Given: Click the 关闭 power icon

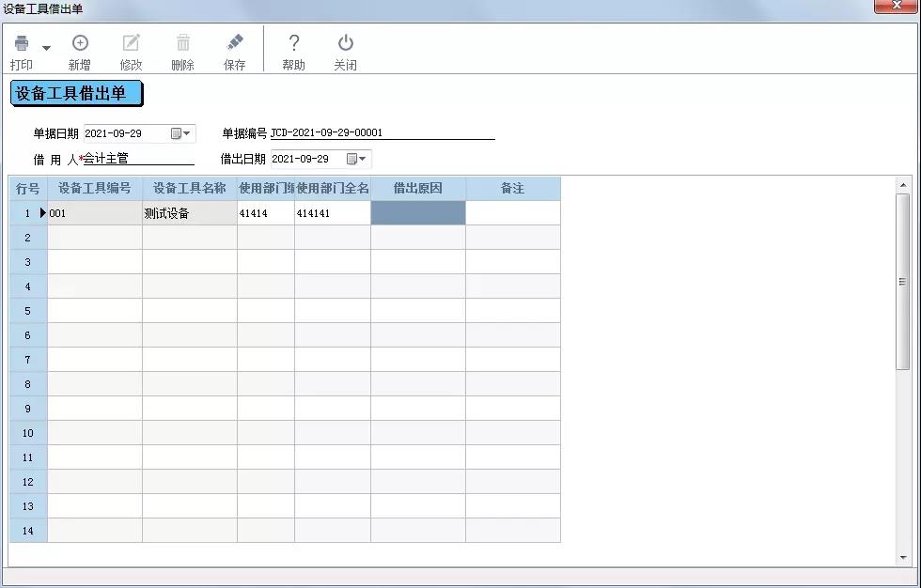Looking at the screenshot, I should click(x=346, y=43).
